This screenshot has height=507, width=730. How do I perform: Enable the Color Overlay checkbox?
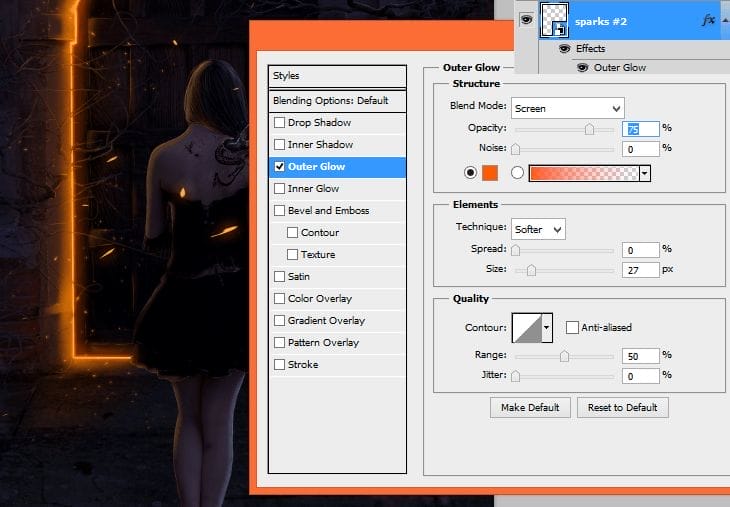tap(279, 298)
